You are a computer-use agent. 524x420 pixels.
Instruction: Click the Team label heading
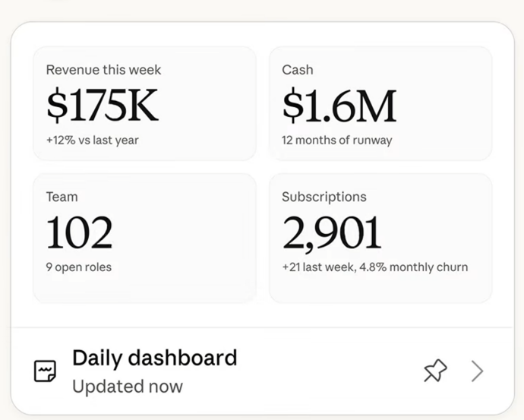pyautogui.click(x=62, y=197)
